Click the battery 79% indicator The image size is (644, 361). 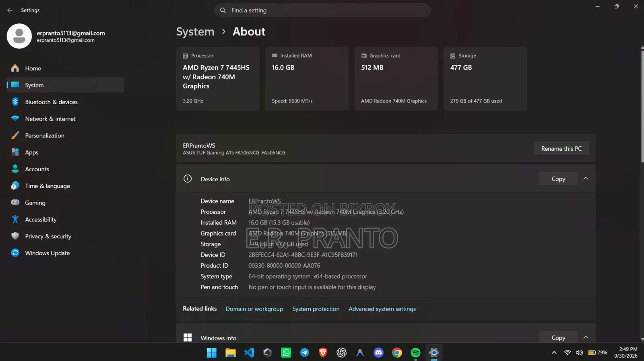click(597, 353)
